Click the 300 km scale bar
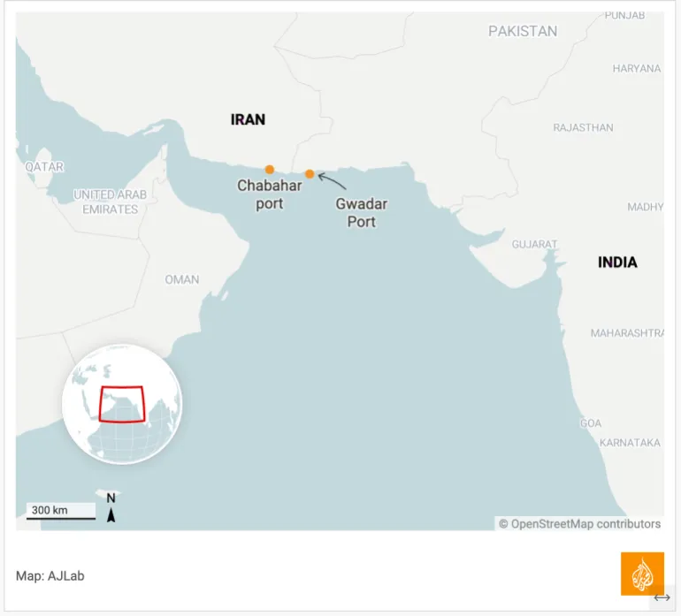 coord(60,512)
